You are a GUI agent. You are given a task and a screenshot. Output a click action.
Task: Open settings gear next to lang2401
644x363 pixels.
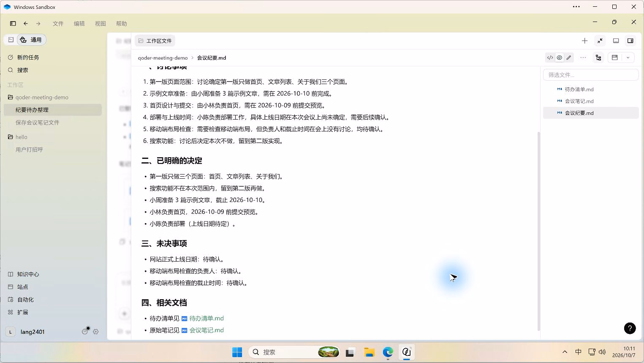(96, 332)
